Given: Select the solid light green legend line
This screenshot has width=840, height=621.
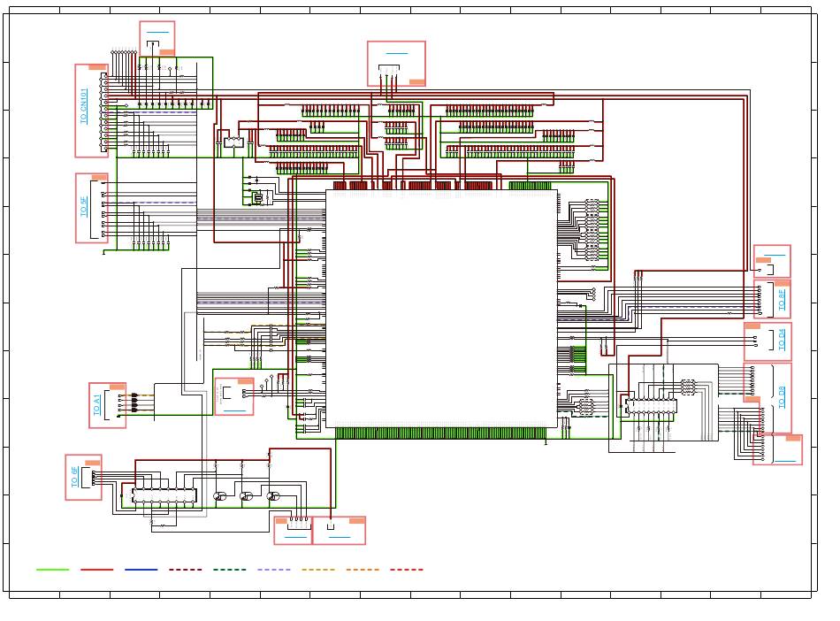Looking at the screenshot, I should [x=52, y=570].
